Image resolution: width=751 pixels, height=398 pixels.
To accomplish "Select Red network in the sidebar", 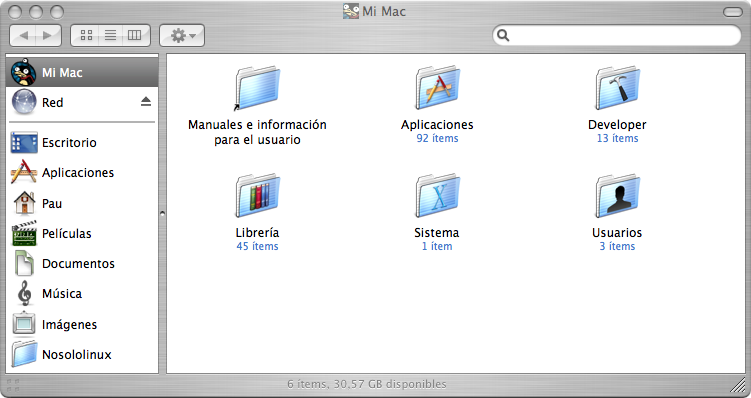I will [82, 102].
